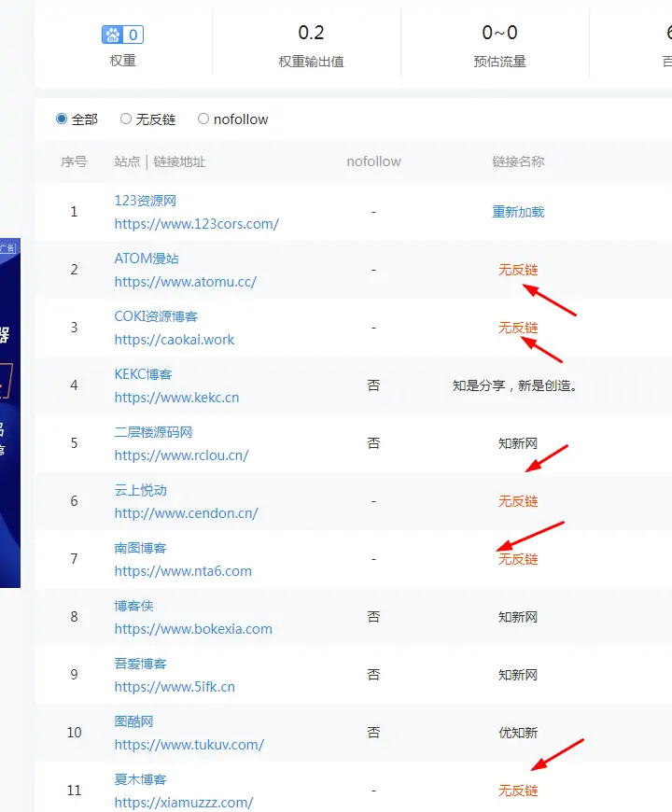Viewport: 672px width, 812px height.
Task: Open the 二层楼源码网 site link
Action: click(153, 432)
